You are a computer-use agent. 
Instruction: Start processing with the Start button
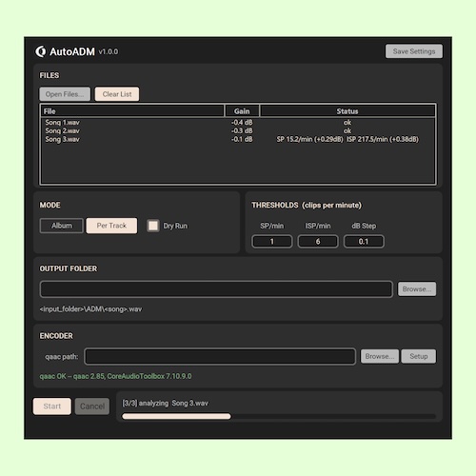pyautogui.click(x=52, y=407)
